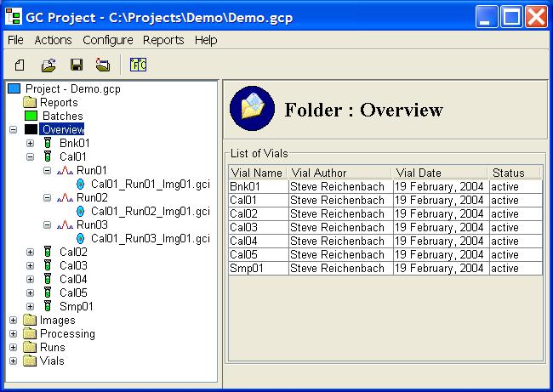Screen dimensions: 553x392
Task: Expand the Processing folder node
Action: [13, 334]
